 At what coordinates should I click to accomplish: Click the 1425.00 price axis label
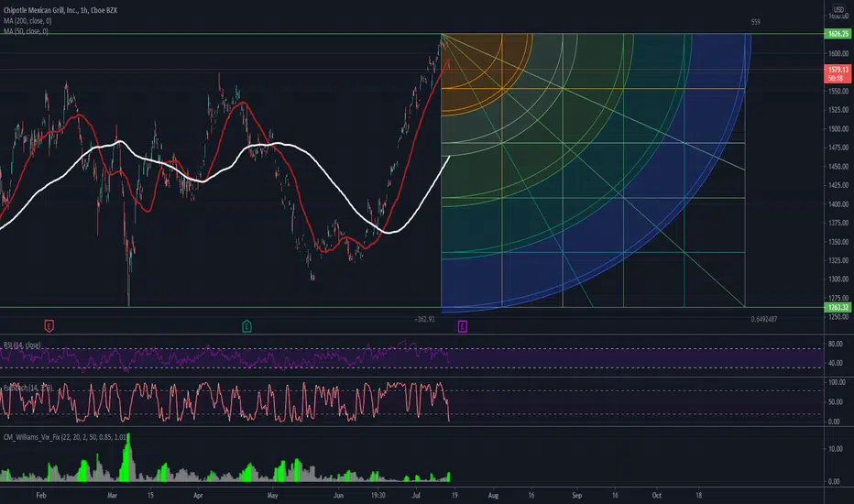[x=838, y=185]
